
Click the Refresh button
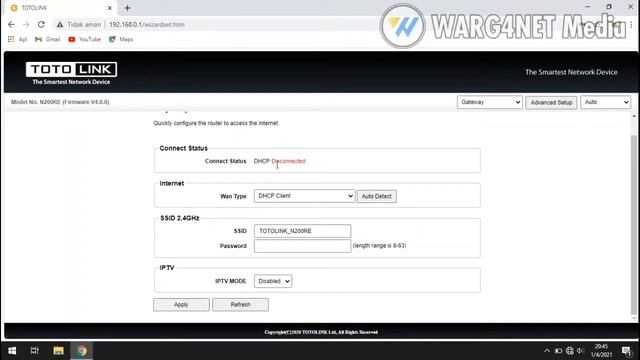[240, 304]
